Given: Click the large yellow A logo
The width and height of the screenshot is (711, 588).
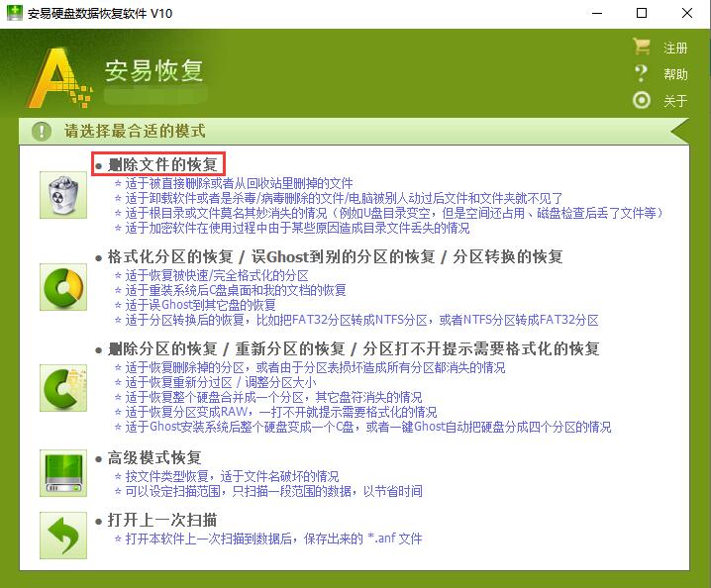Looking at the screenshot, I should 59,78.
